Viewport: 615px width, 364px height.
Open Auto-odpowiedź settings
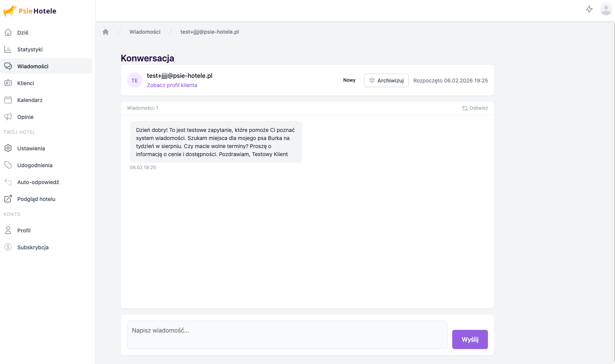tap(38, 182)
